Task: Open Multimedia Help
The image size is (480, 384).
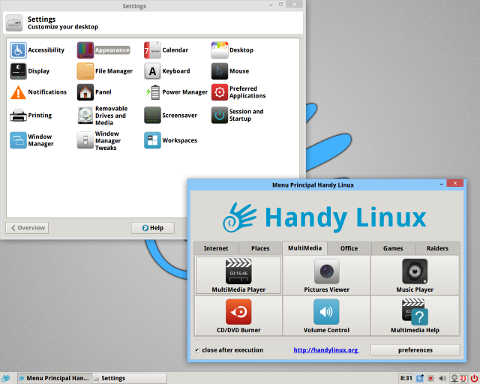Action: pyautogui.click(x=415, y=316)
